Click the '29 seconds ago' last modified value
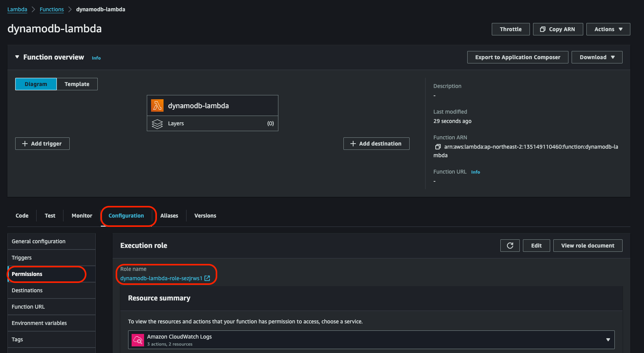This screenshot has height=353, width=644. click(x=452, y=121)
